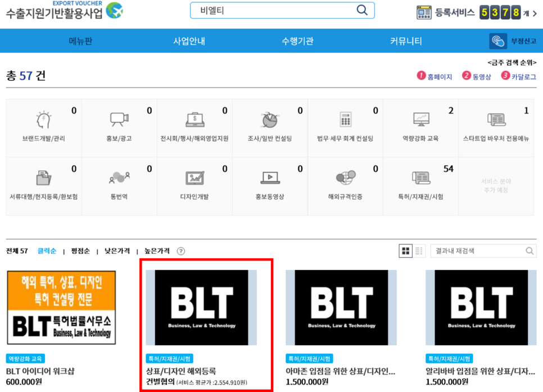Click the 결과내 재검색 magnifier icon
The width and height of the screenshot is (543, 392).
click(530, 251)
